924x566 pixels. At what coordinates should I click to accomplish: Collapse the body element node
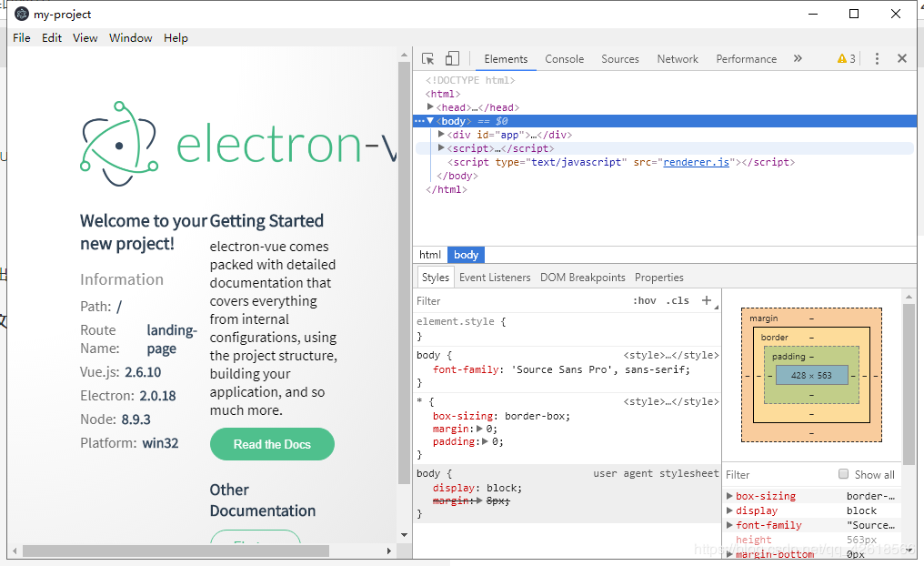430,121
